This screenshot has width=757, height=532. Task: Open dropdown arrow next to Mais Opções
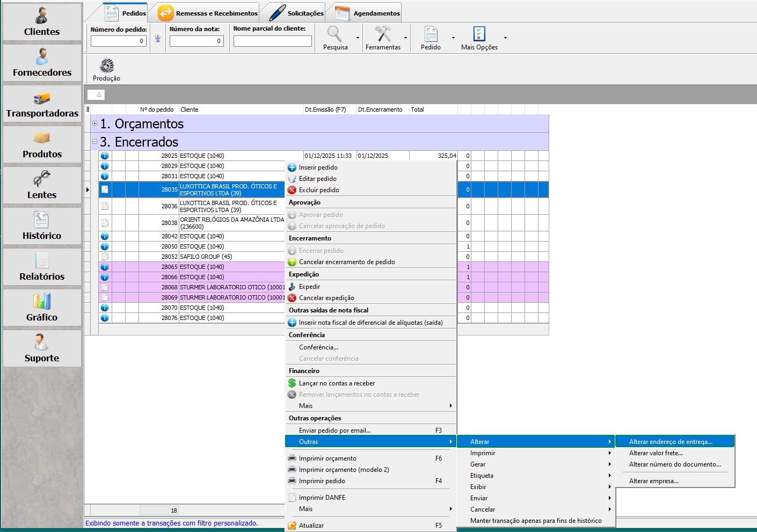[x=505, y=38]
